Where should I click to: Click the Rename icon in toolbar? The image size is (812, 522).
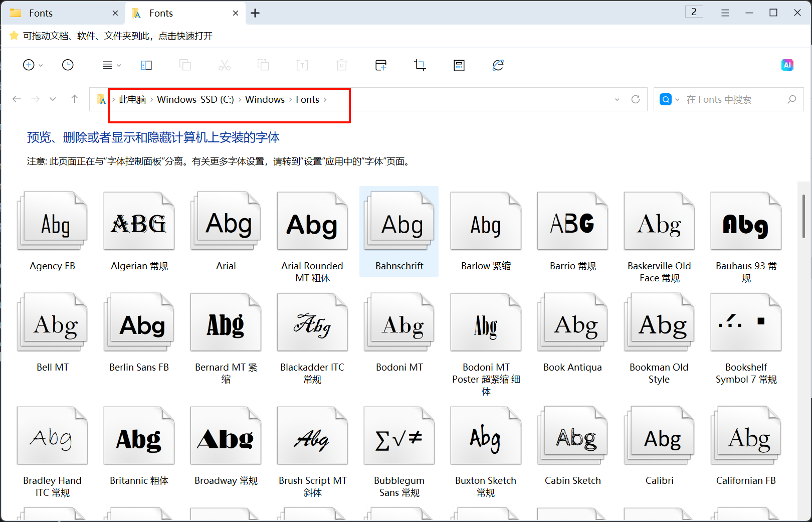[302, 65]
